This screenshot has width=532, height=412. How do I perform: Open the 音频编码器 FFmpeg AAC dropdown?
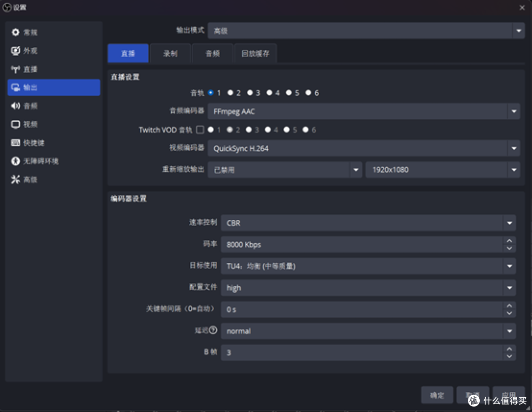click(x=364, y=111)
